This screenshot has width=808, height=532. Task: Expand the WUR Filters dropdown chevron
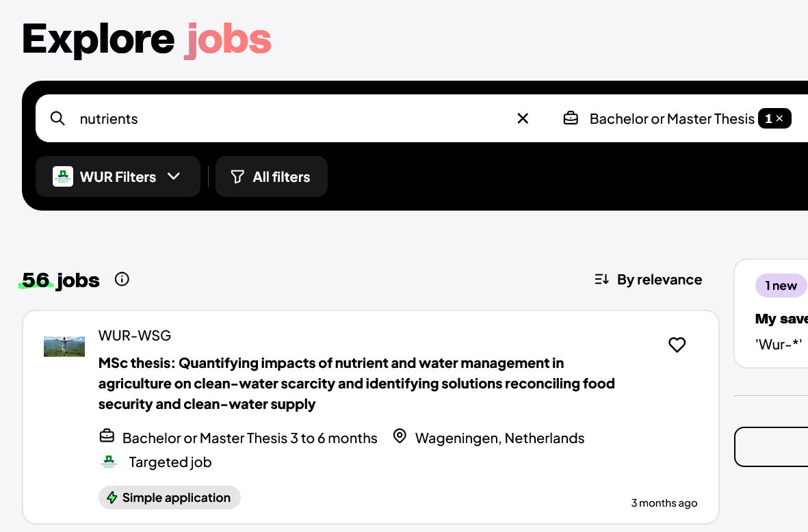(174, 176)
